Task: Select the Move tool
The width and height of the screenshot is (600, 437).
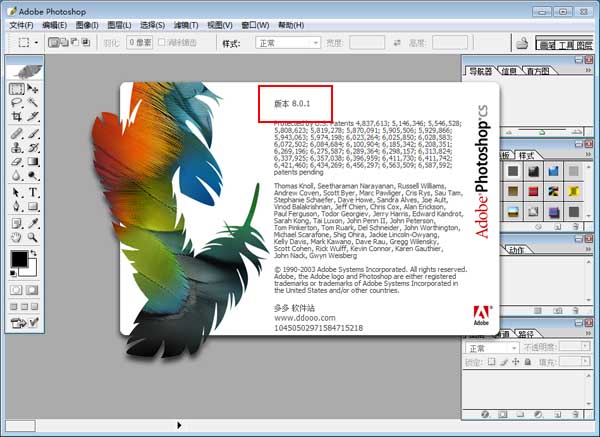Action: (33, 89)
